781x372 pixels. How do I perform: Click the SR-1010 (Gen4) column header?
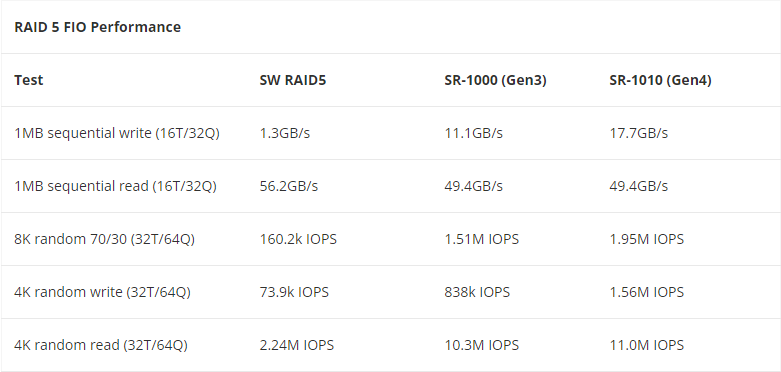(660, 80)
